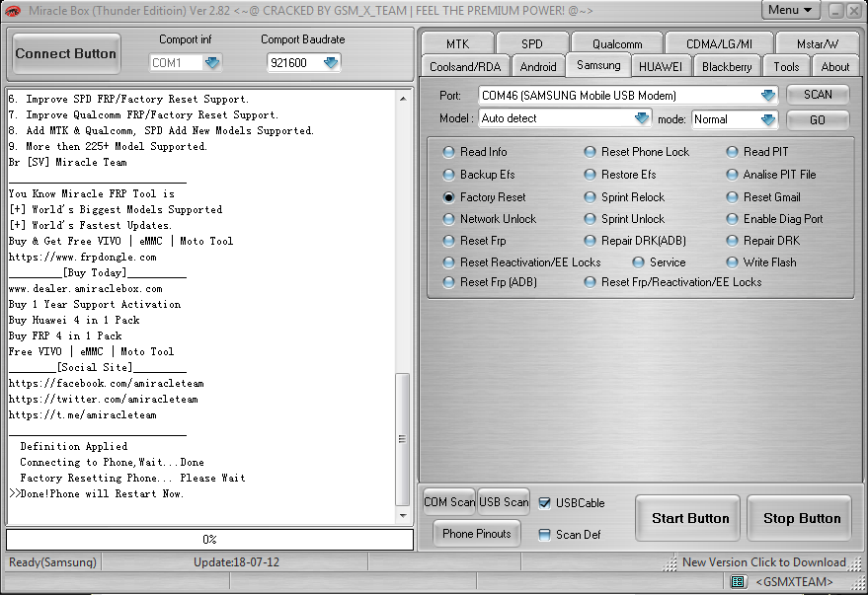This screenshot has height=595, width=868.
Task: Select the Restore Efs radio option
Action: point(591,175)
